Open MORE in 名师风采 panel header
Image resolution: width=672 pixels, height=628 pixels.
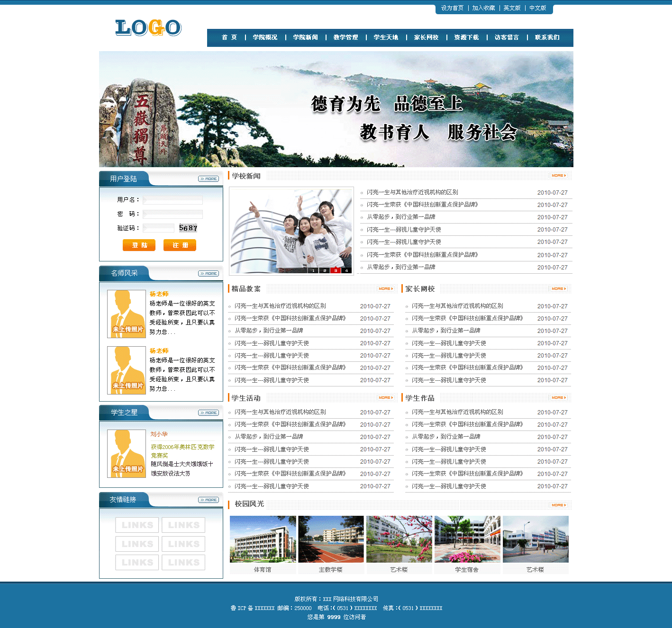(209, 274)
